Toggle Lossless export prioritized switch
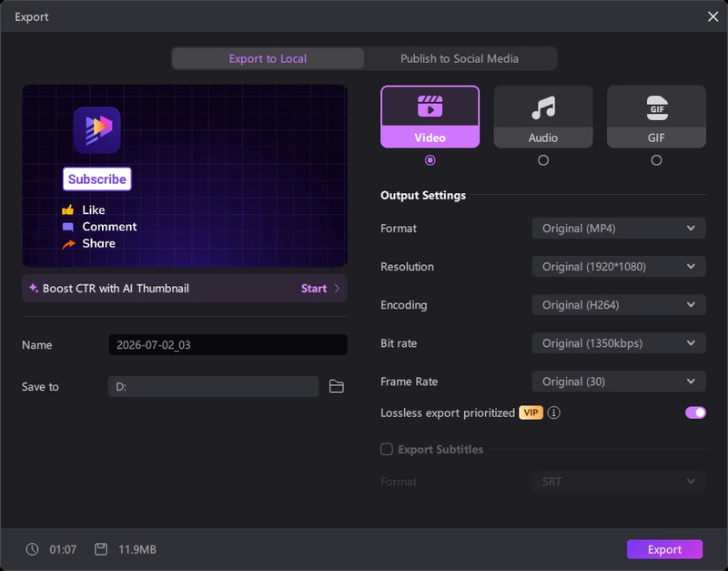This screenshot has height=571, width=728. click(x=695, y=413)
